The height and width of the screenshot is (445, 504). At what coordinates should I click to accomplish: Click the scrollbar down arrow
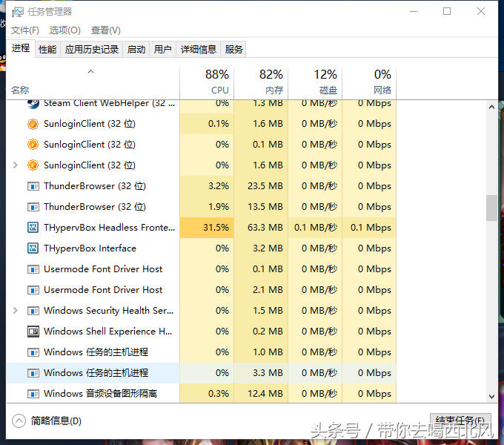[491, 397]
